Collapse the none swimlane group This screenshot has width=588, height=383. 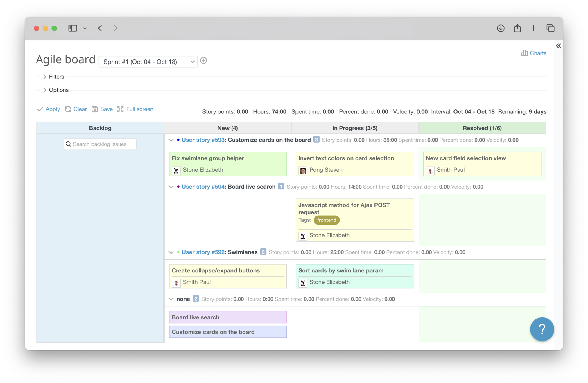pos(171,299)
